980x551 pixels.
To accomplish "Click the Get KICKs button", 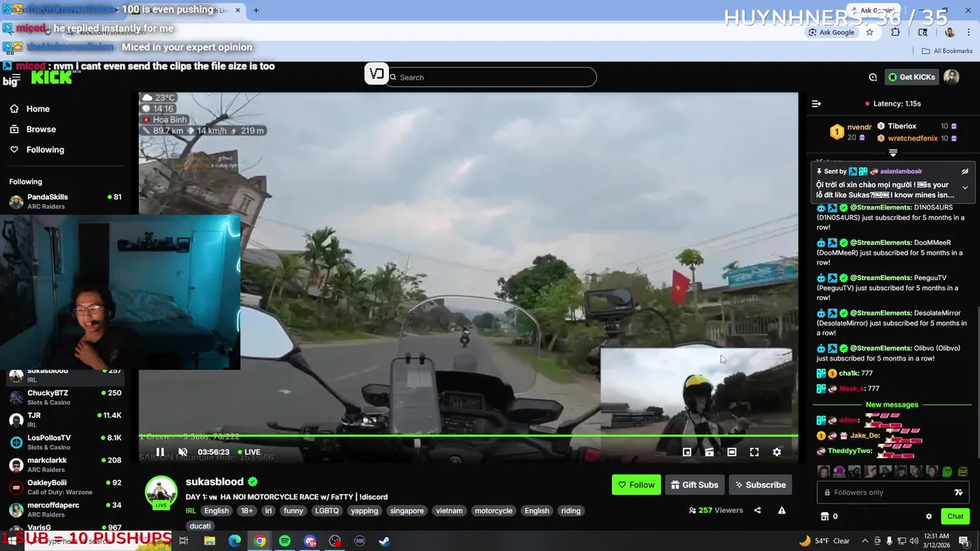I will pyautogui.click(x=911, y=77).
